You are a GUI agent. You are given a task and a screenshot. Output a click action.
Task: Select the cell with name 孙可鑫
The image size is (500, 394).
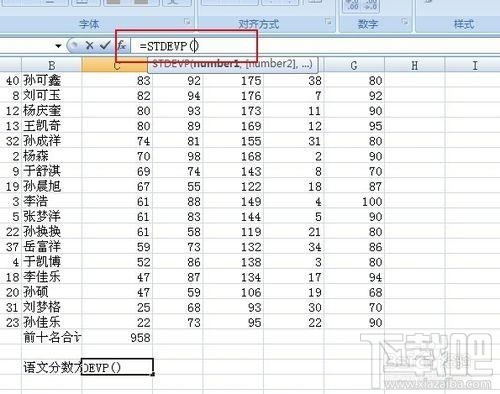pos(51,80)
